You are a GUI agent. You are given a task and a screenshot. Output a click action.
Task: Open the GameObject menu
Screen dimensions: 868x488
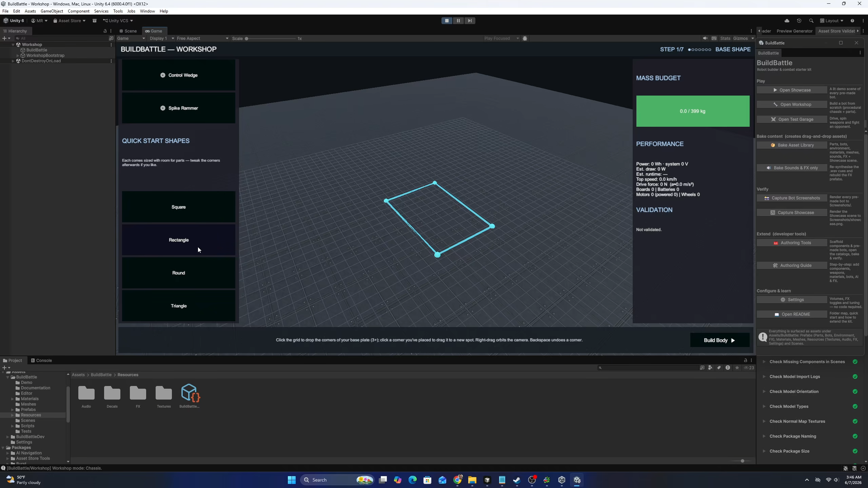coord(52,11)
